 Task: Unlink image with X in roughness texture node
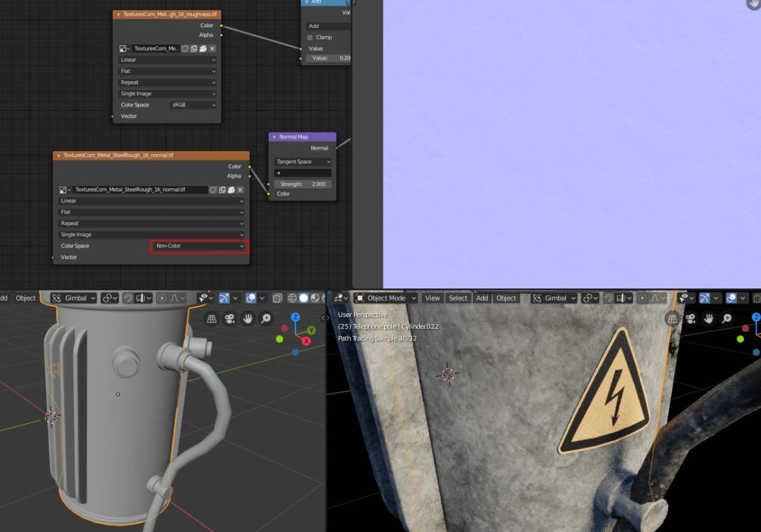pyautogui.click(x=212, y=48)
